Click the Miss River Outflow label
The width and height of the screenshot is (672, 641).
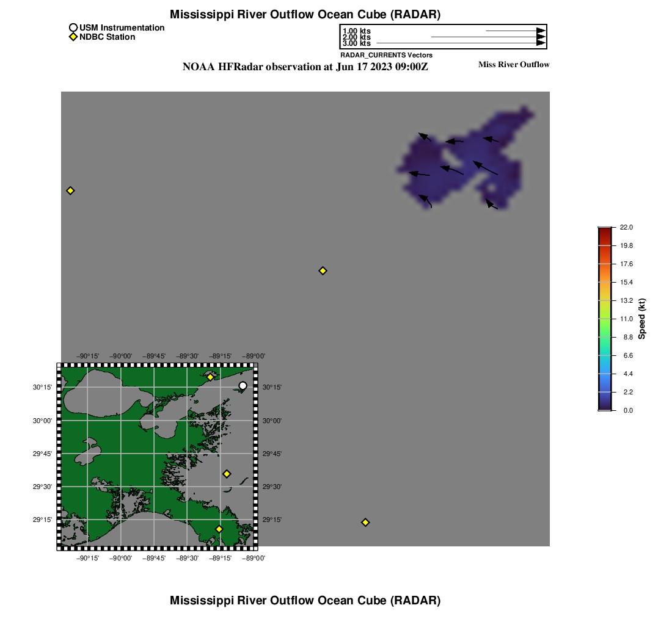513,65
